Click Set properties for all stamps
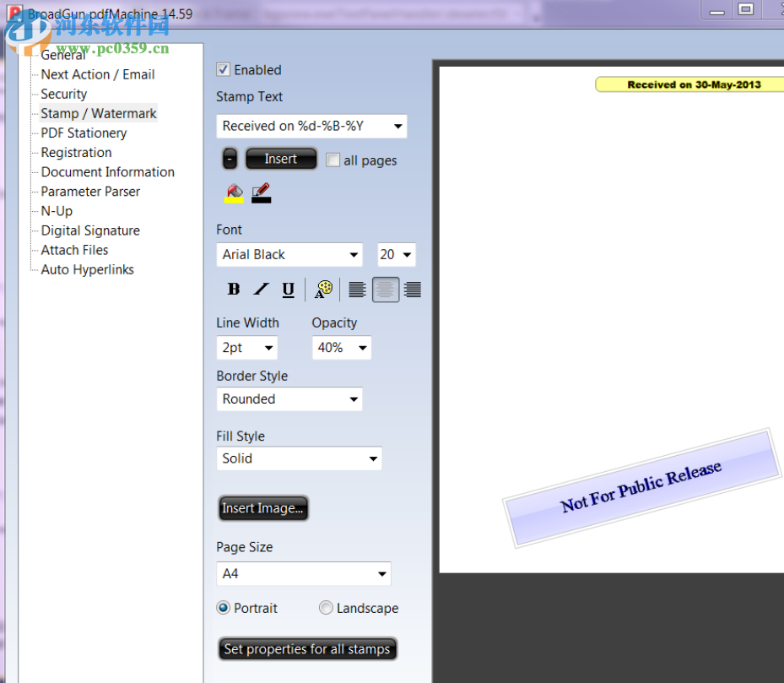 pos(307,649)
